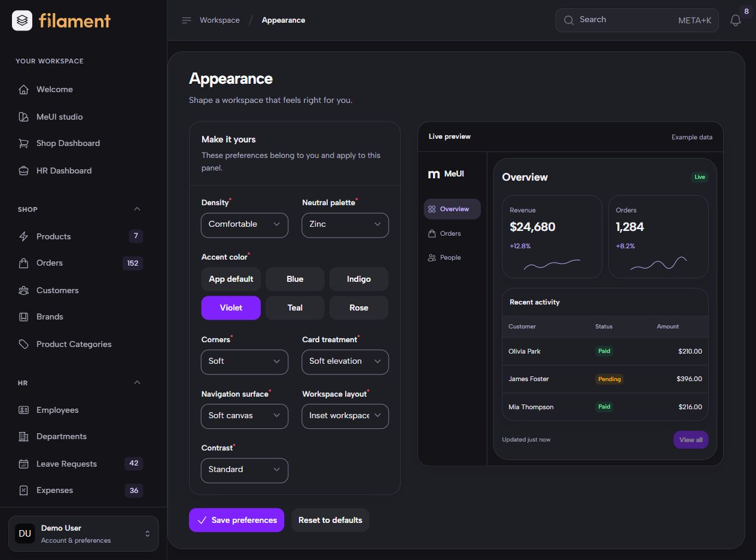Image resolution: width=756 pixels, height=560 pixels.
Task: Click the Shop Dashboard cart icon
Action: [24, 144]
